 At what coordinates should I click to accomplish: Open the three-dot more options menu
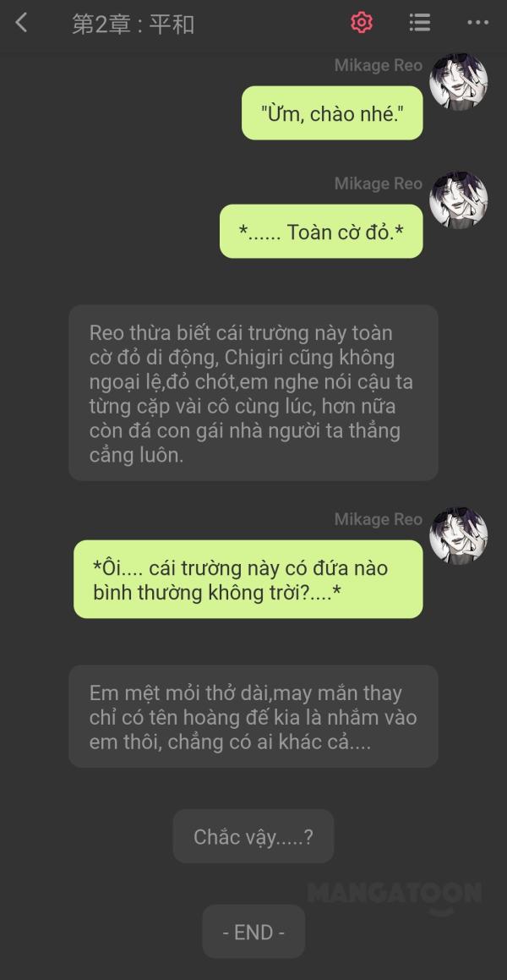click(x=477, y=23)
